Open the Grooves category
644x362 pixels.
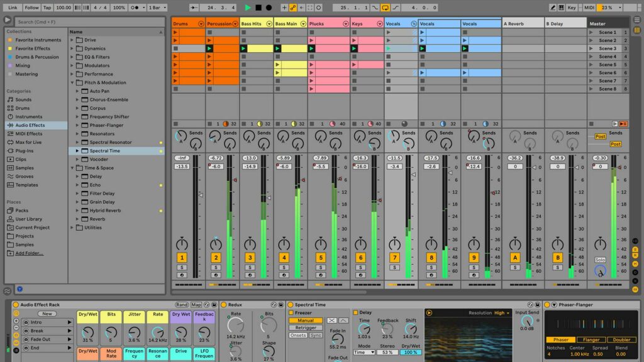pyautogui.click(x=25, y=176)
